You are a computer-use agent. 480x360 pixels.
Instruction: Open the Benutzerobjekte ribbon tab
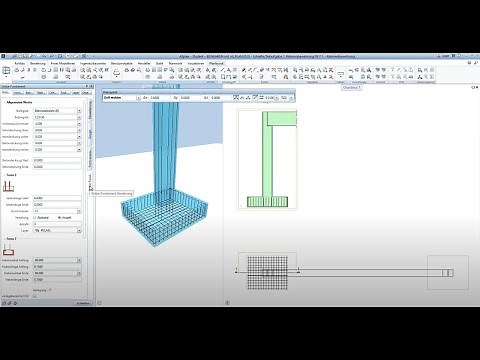[x=122, y=63]
